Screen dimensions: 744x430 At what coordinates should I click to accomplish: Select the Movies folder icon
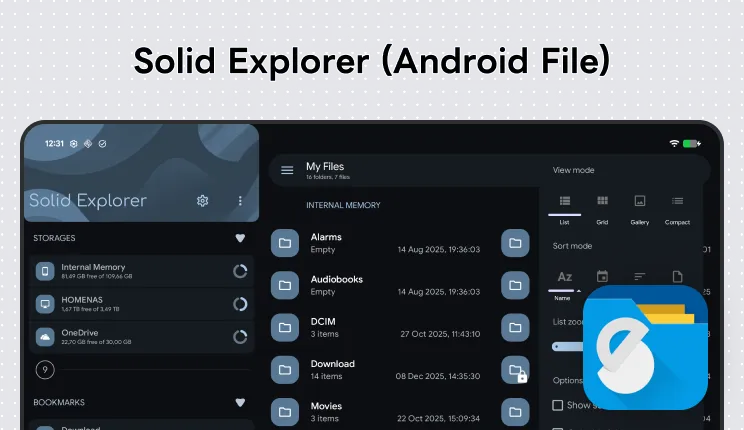tap(285, 412)
